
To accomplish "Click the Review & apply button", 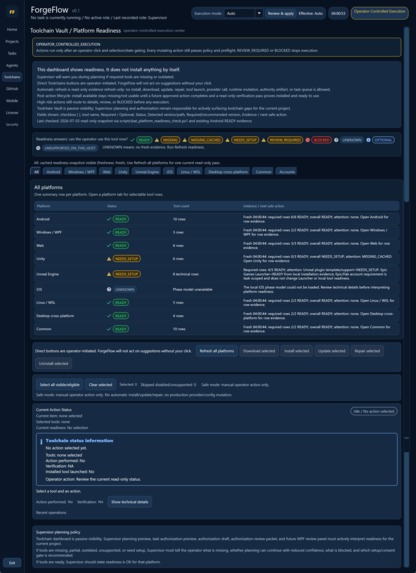I will point(280,13).
